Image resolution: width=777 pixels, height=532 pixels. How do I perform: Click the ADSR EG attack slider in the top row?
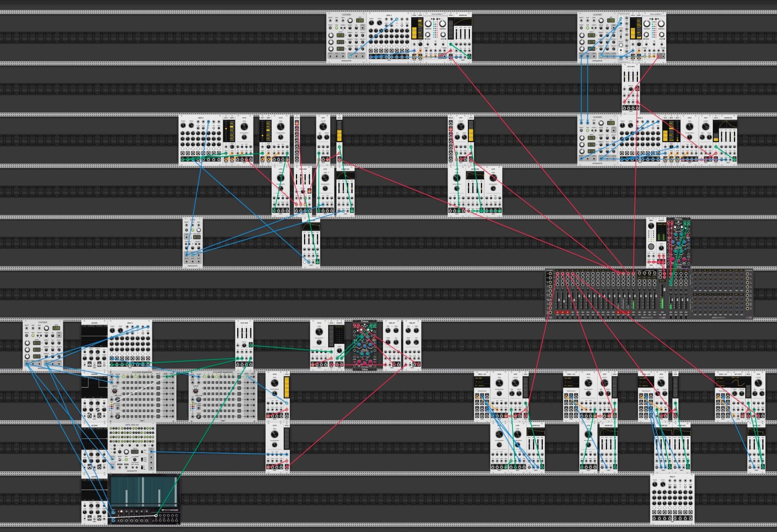click(456, 34)
